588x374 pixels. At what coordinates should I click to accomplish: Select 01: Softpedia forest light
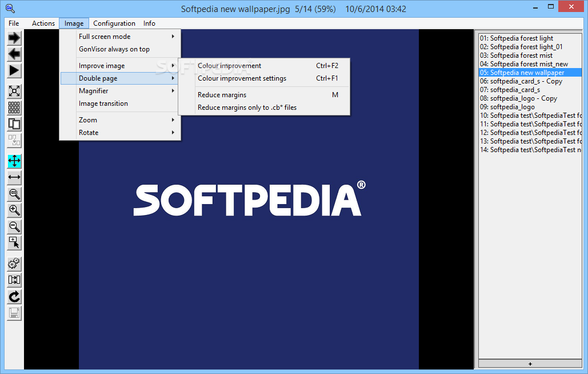click(530, 38)
